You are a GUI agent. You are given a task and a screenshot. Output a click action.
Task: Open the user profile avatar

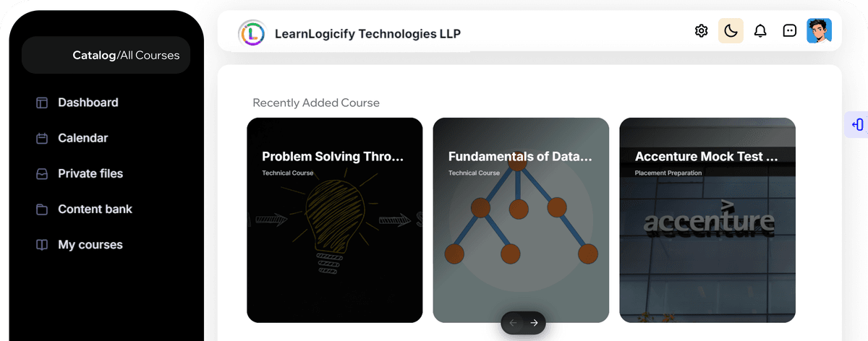coord(819,31)
